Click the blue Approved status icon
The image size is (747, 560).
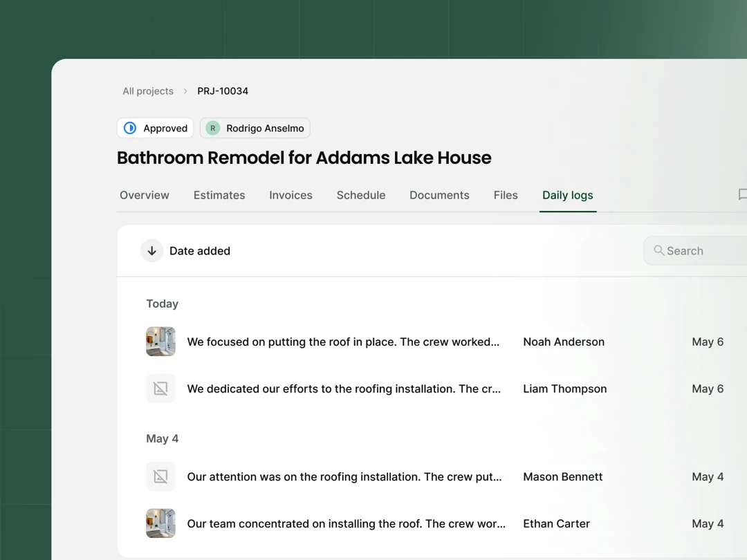click(130, 128)
